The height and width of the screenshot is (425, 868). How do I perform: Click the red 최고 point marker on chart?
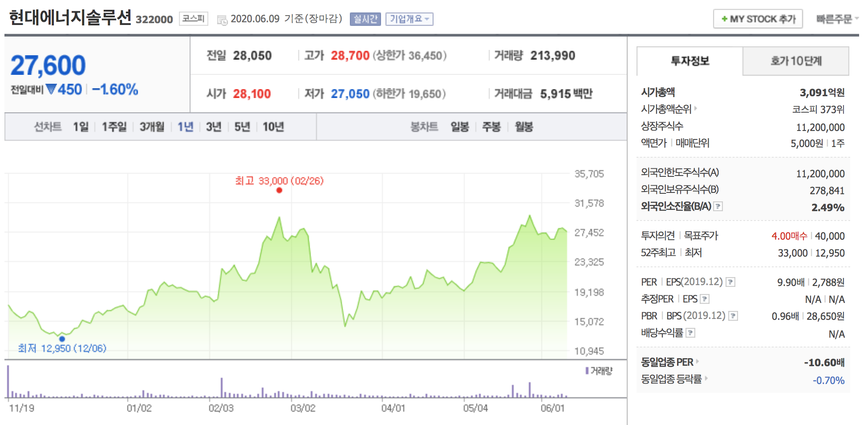click(x=279, y=190)
